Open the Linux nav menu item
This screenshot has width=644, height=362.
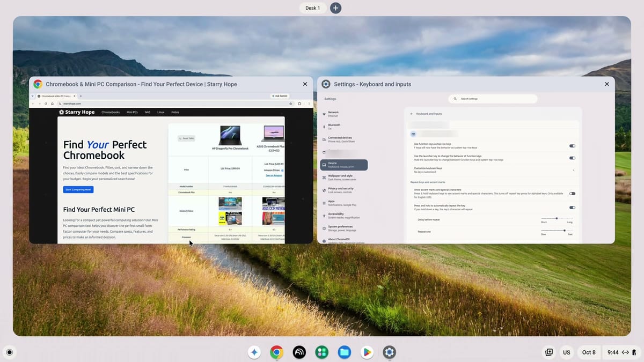point(161,112)
